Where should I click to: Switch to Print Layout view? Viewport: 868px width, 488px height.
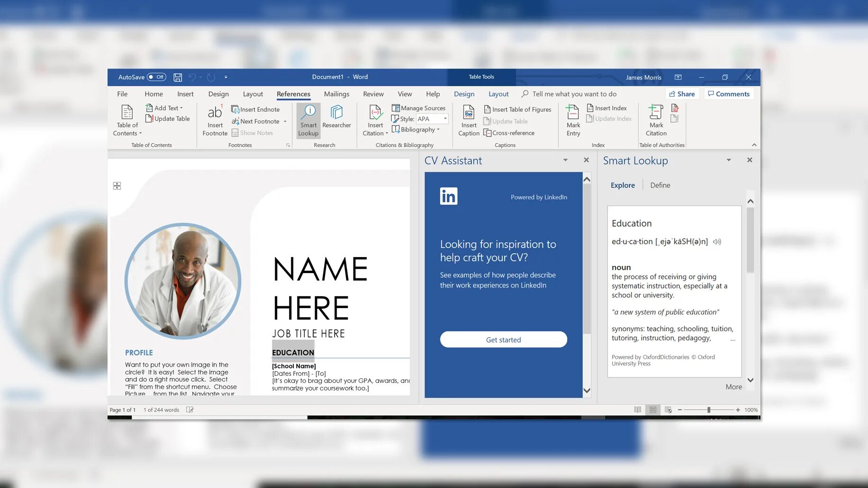click(653, 410)
